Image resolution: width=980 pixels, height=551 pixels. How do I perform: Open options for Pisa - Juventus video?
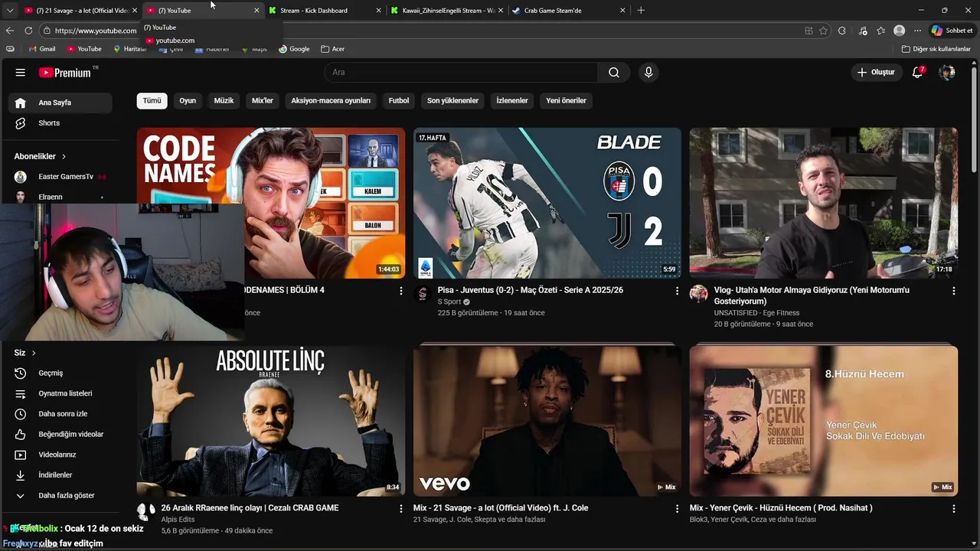677,291
